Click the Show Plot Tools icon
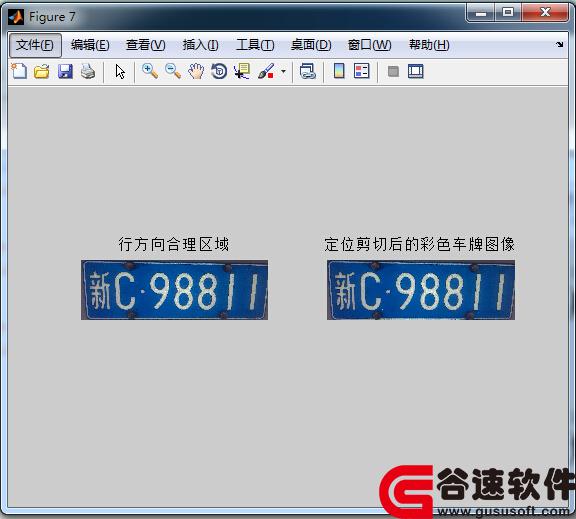576x519 pixels. point(416,71)
